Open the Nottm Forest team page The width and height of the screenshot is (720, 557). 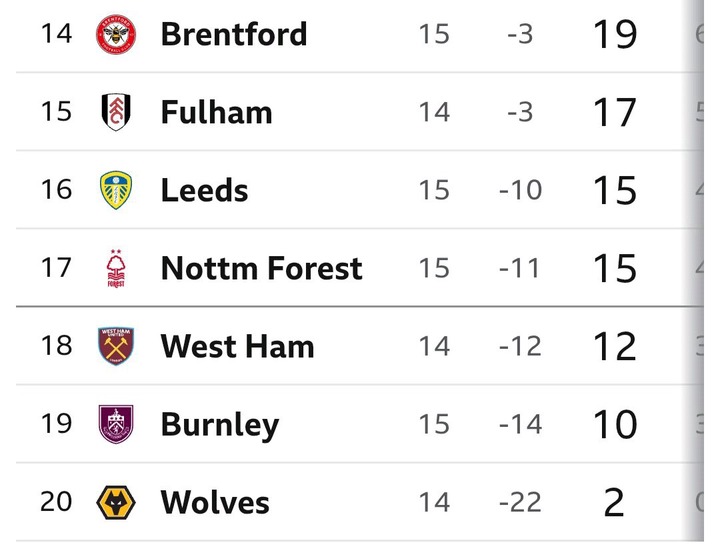point(261,268)
